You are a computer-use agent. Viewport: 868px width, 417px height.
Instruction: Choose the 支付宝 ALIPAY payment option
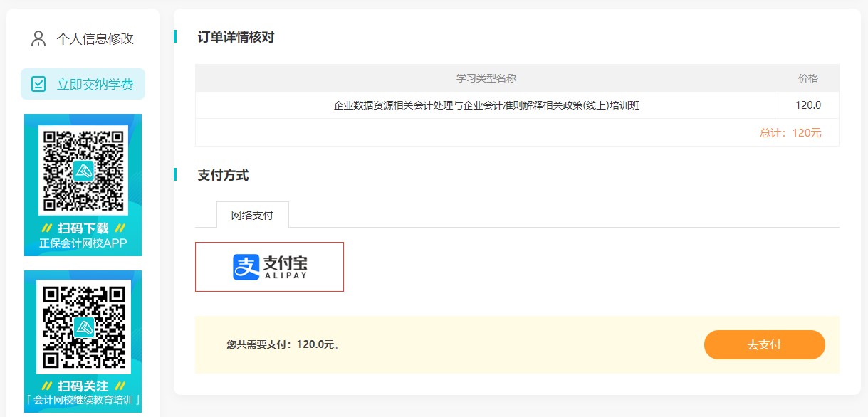pyautogui.click(x=269, y=267)
